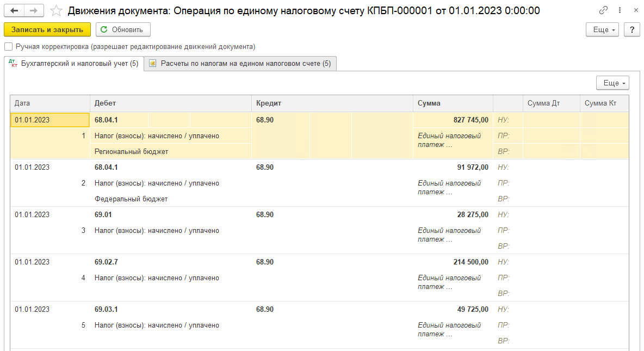Viewport: 644px width, 351px height.
Task: Expand the table's Еще dropdown menu
Action: [x=612, y=83]
